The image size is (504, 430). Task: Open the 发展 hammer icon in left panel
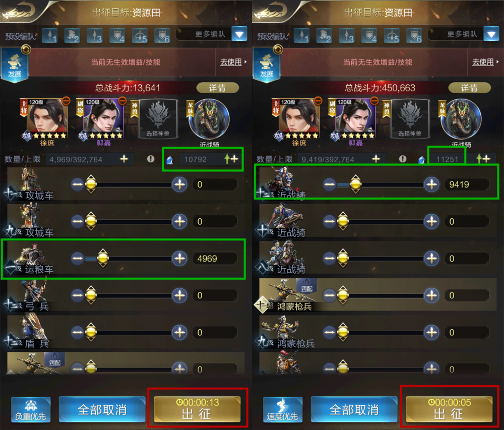coord(15,65)
